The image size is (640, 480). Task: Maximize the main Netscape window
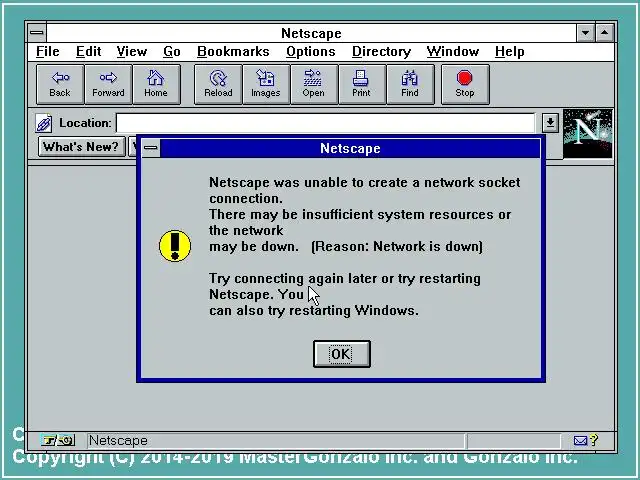[x=604, y=33]
